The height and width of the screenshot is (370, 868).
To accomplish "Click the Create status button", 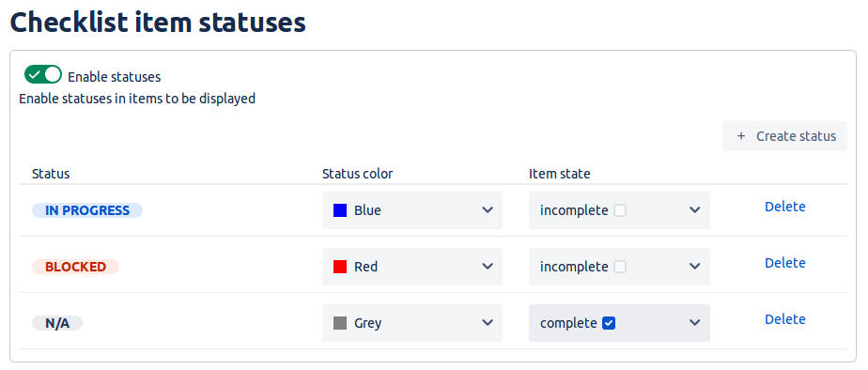I will [x=784, y=136].
